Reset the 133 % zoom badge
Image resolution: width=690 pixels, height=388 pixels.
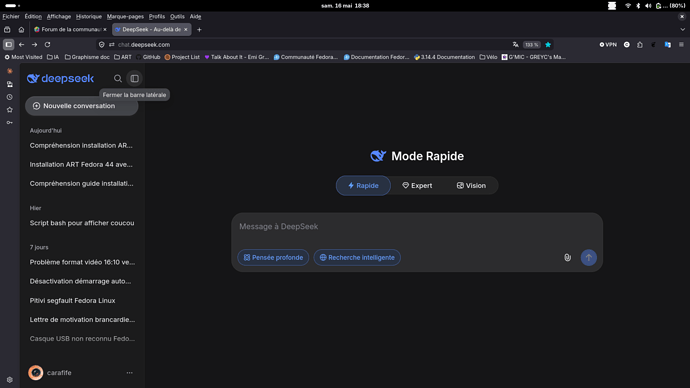[x=532, y=44]
